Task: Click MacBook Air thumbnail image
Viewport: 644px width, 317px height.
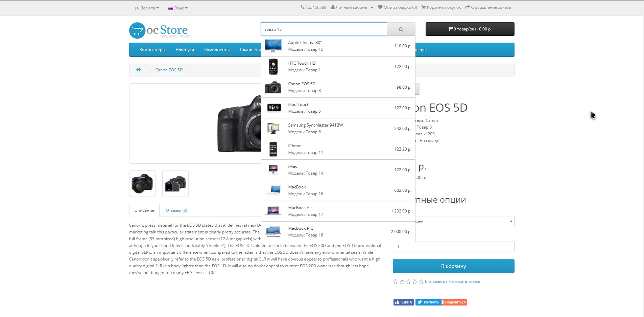Action: pos(273,211)
